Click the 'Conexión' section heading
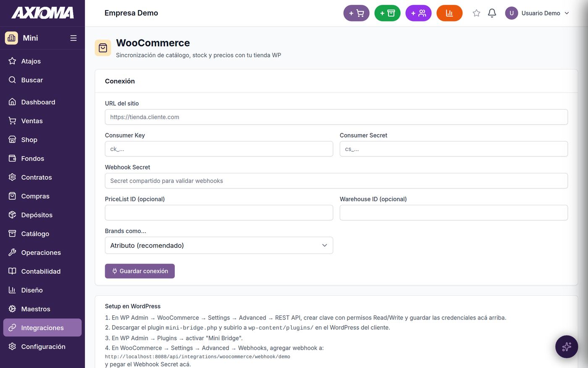 tap(120, 81)
